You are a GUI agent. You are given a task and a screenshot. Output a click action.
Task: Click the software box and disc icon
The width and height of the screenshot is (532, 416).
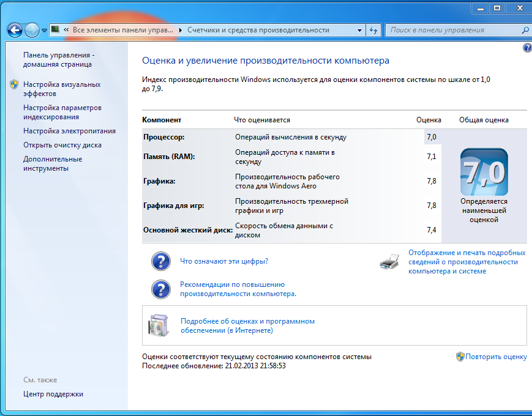pyautogui.click(x=158, y=325)
